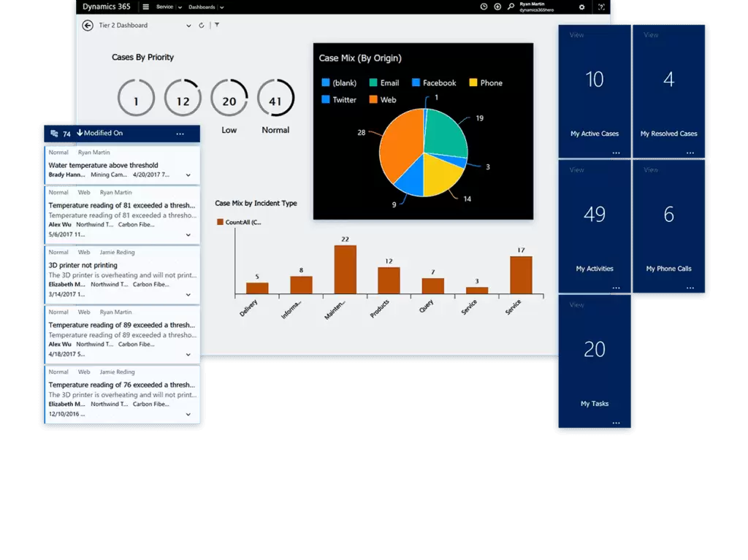
Task: Click View on the My Tasks tile
Action: click(576, 305)
